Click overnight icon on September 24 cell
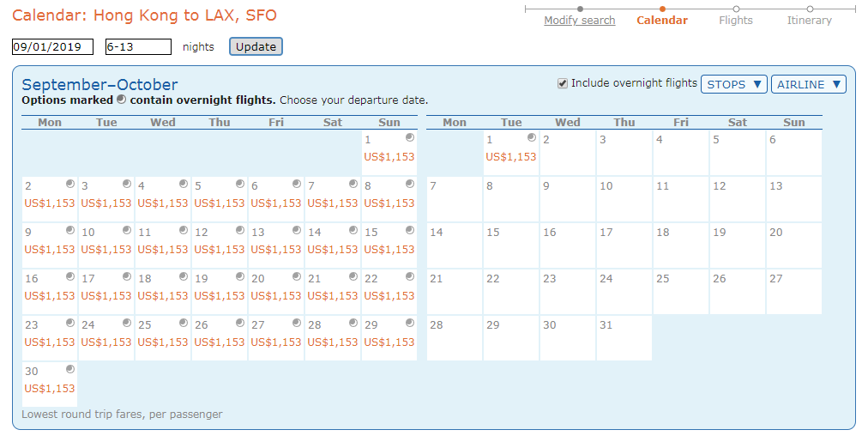This screenshot has width=868, height=442. [127, 323]
